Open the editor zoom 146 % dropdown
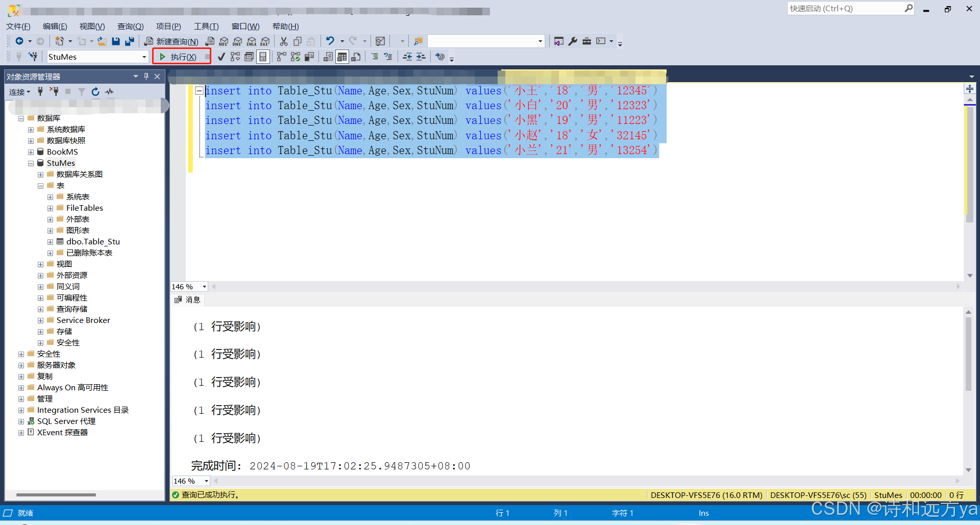 [x=204, y=287]
